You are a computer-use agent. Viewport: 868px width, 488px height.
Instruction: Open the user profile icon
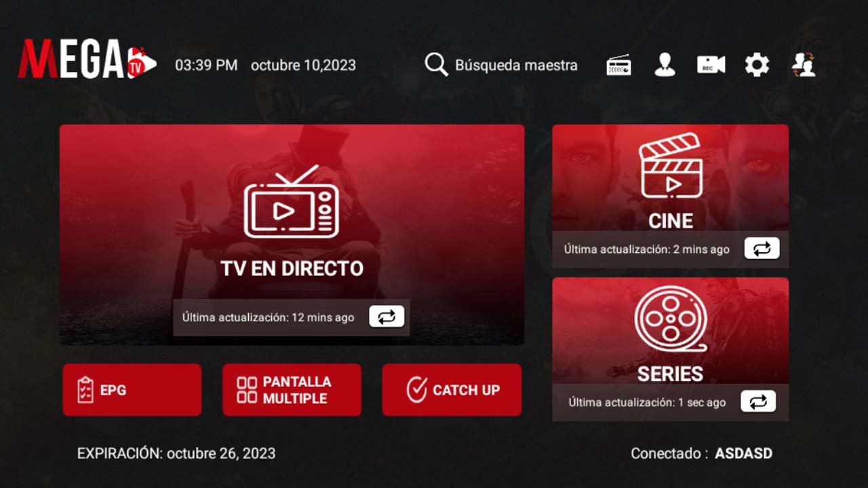pyautogui.click(x=665, y=65)
